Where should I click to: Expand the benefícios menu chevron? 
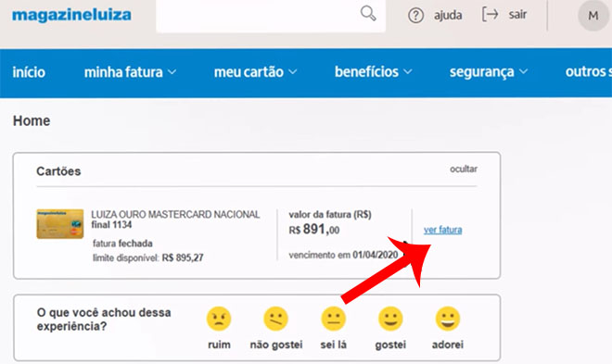coord(407,71)
